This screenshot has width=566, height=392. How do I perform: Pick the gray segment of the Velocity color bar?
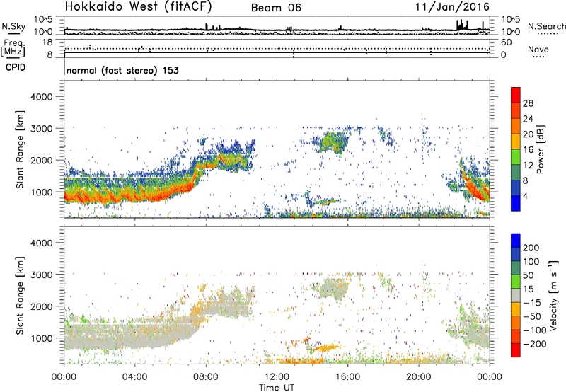tap(516, 295)
